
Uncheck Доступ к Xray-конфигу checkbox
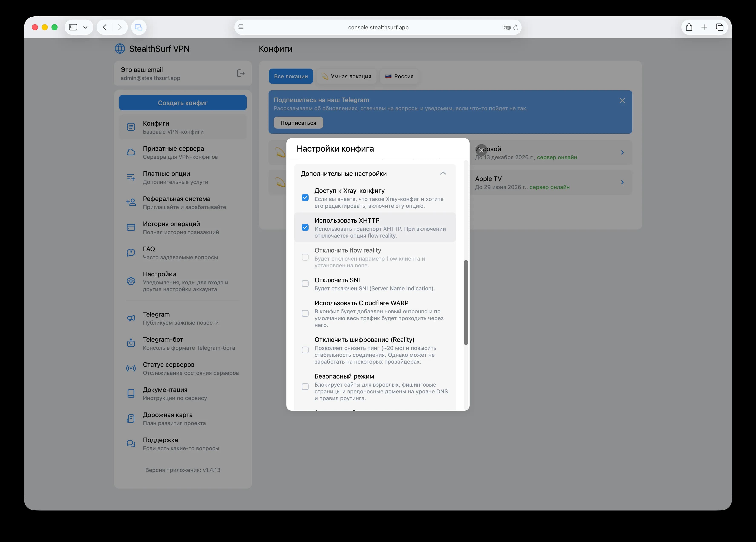pos(305,198)
